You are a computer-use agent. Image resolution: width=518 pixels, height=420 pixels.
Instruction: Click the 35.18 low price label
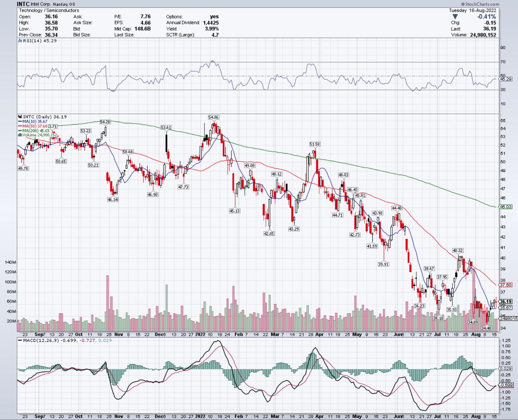tap(438, 318)
